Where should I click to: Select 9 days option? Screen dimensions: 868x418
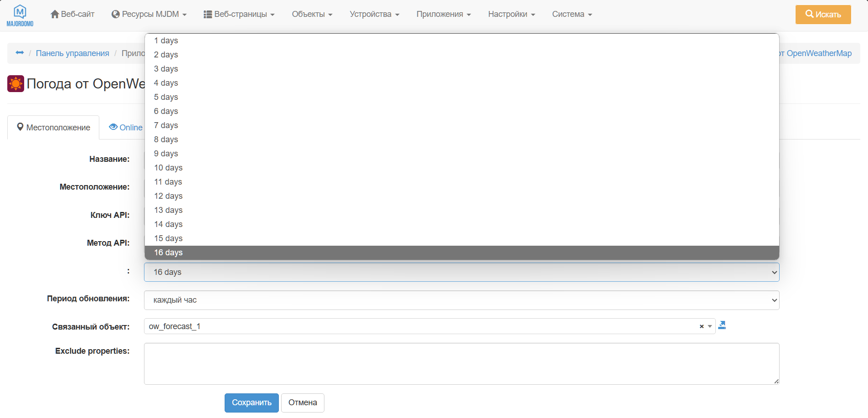(462, 154)
